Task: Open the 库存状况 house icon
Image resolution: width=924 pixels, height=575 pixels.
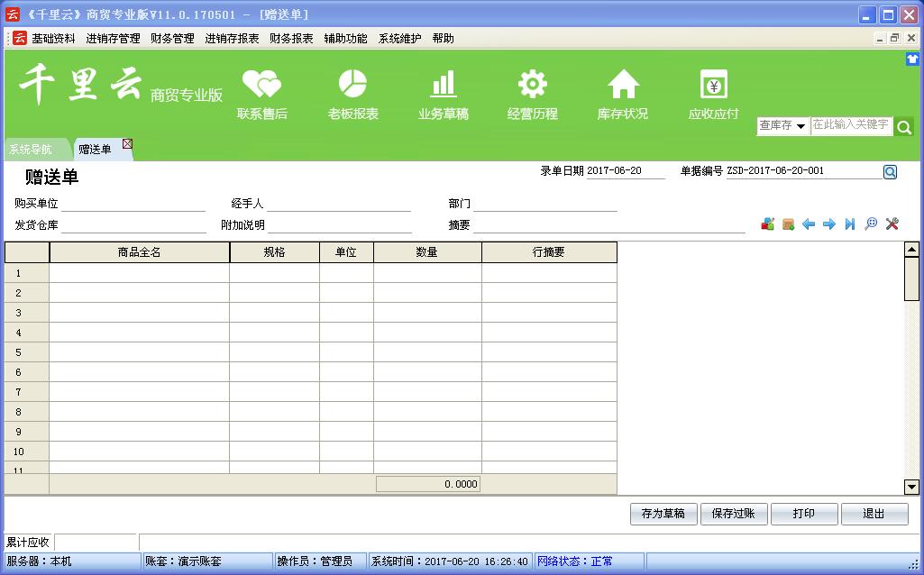Action: [x=622, y=94]
